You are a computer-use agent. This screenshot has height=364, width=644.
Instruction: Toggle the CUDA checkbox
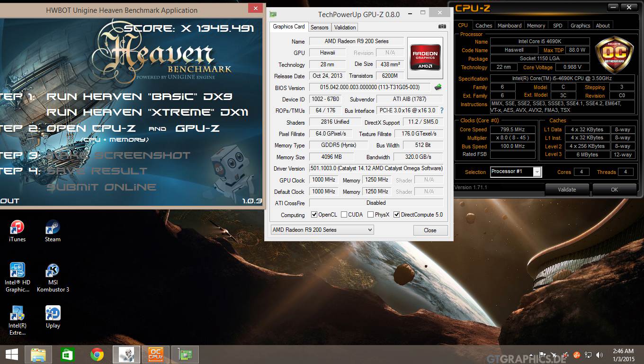[x=344, y=215]
